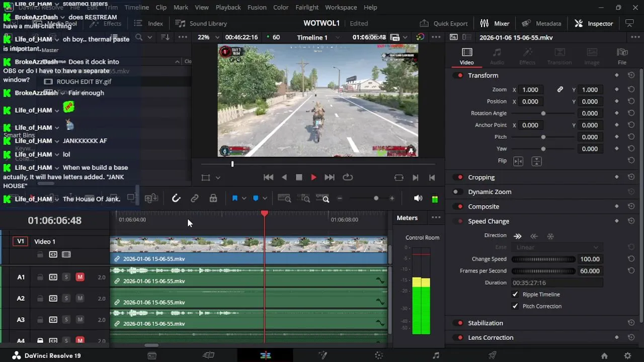The height and width of the screenshot is (362, 644).
Task: Enable Ripple Timeline checkbox
Action: [x=515, y=295]
